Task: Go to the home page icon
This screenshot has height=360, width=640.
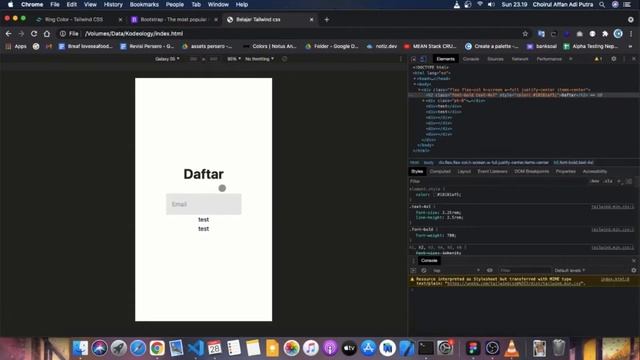Action: pyautogui.click(x=47, y=33)
